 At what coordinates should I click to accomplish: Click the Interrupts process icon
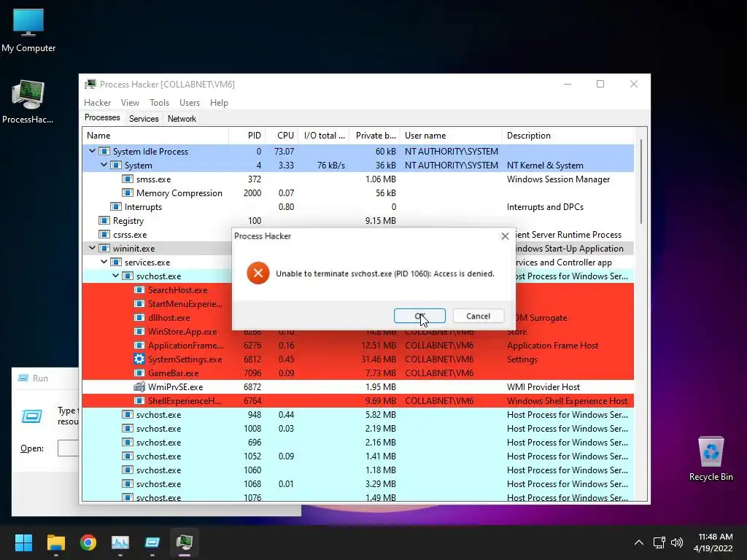116,206
